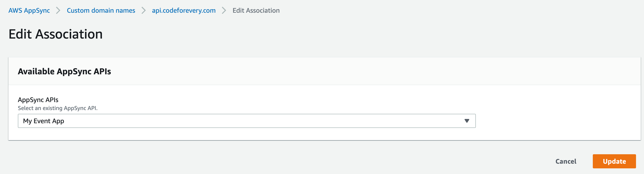
Task: Click the dropdown caret icon on the selector
Action: point(467,121)
